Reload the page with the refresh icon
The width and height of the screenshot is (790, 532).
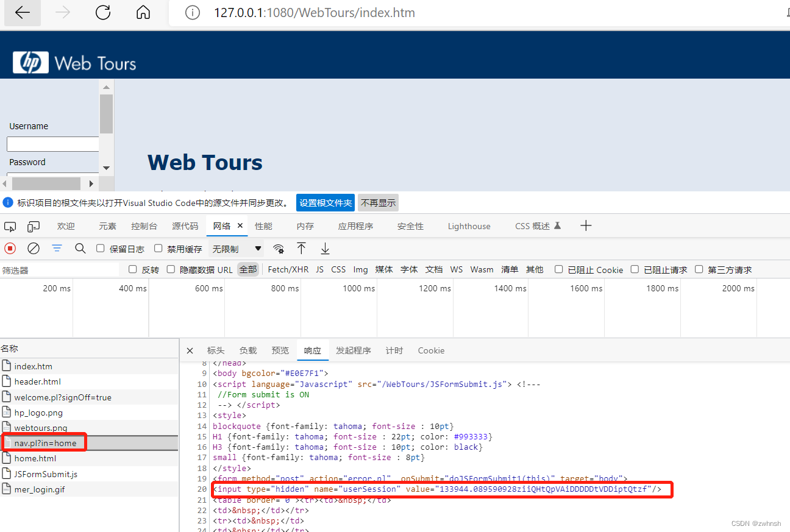(103, 13)
